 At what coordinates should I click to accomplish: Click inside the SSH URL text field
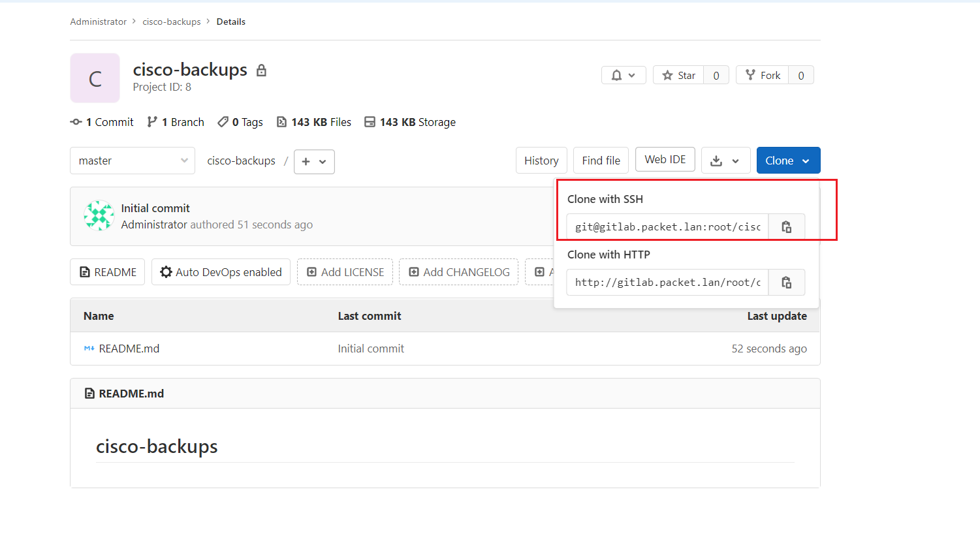[x=666, y=226]
